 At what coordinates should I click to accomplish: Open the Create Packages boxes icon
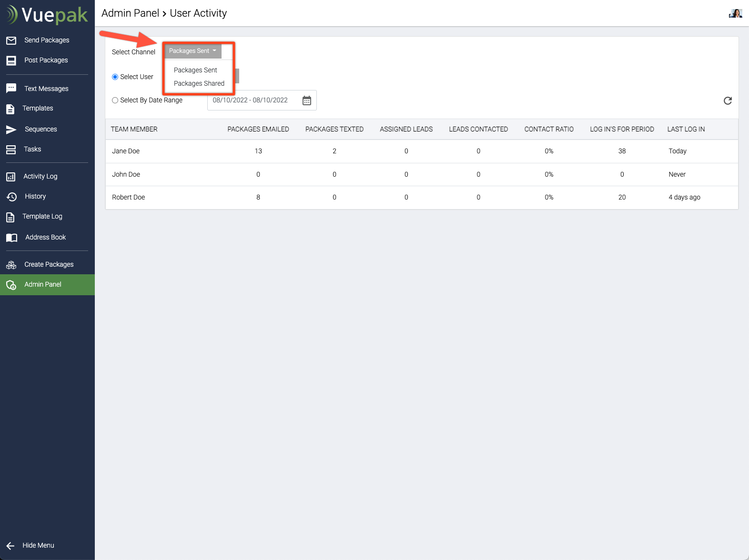(11, 265)
